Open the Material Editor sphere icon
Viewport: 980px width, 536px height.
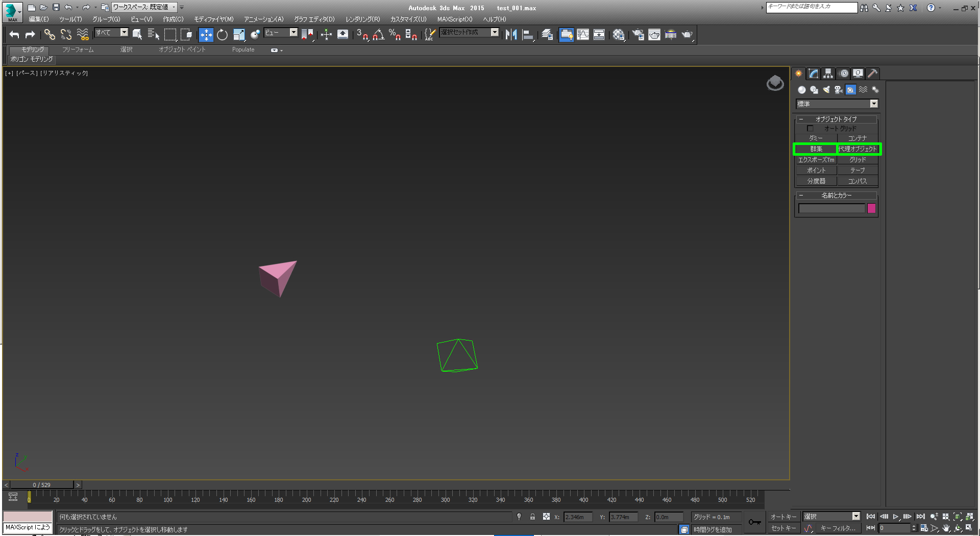click(618, 35)
